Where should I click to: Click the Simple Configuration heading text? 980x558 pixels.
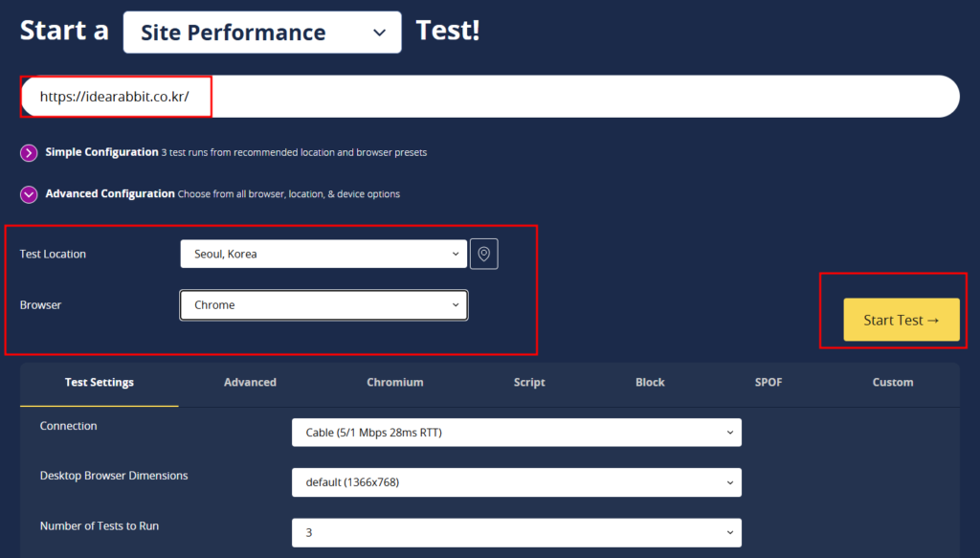click(101, 152)
